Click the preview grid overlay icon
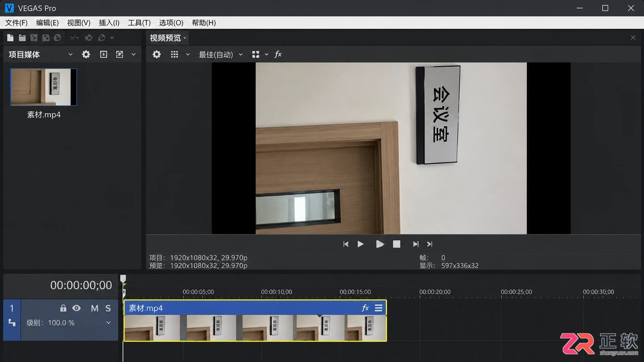 pyautogui.click(x=174, y=55)
